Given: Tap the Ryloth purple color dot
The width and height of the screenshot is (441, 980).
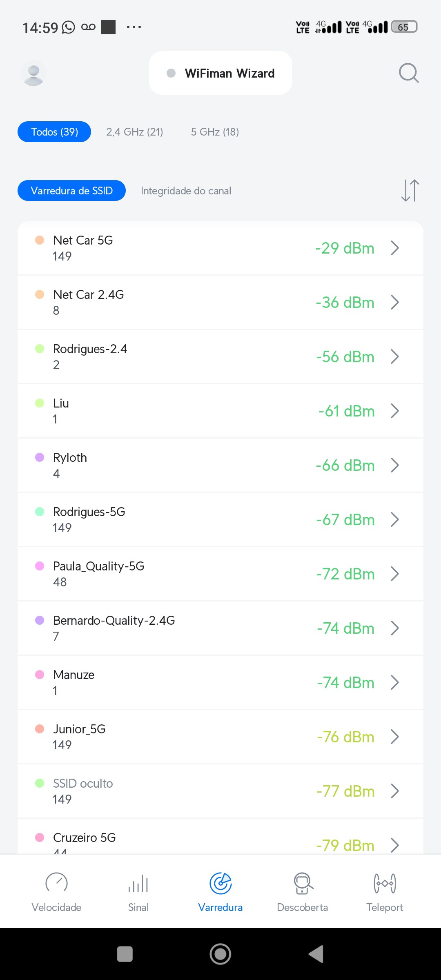Looking at the screenshot, I should point(40,457).
